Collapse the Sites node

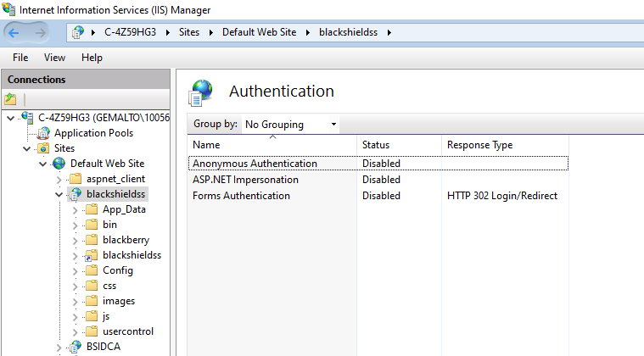pos(27,148)
